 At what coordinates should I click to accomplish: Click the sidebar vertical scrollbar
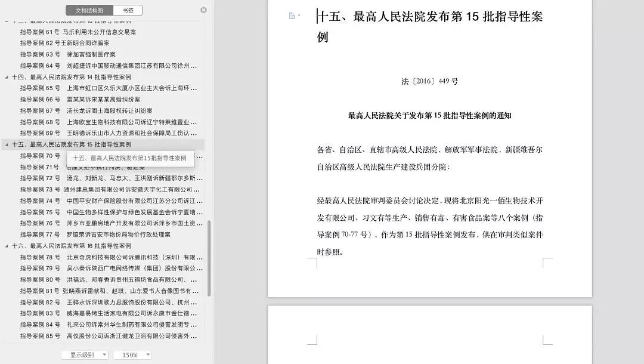(x=209, y=258)
